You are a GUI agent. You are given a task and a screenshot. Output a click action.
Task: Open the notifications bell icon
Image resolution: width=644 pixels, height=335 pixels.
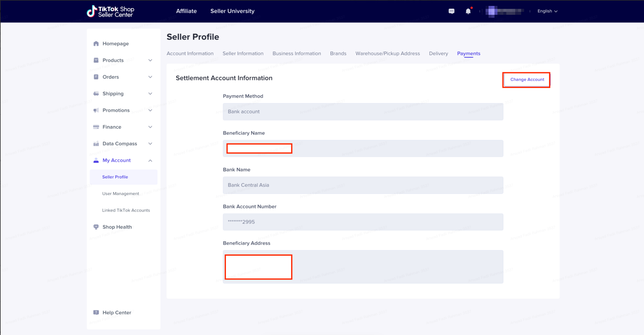coord(468,11)
